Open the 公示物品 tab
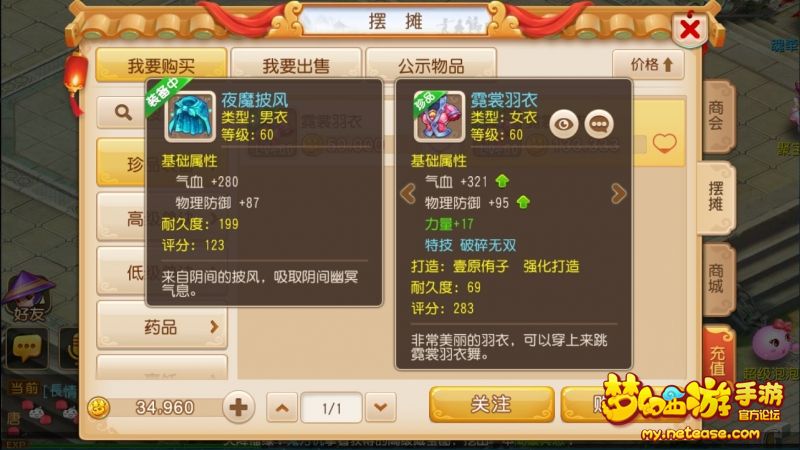 pos(431,65)
